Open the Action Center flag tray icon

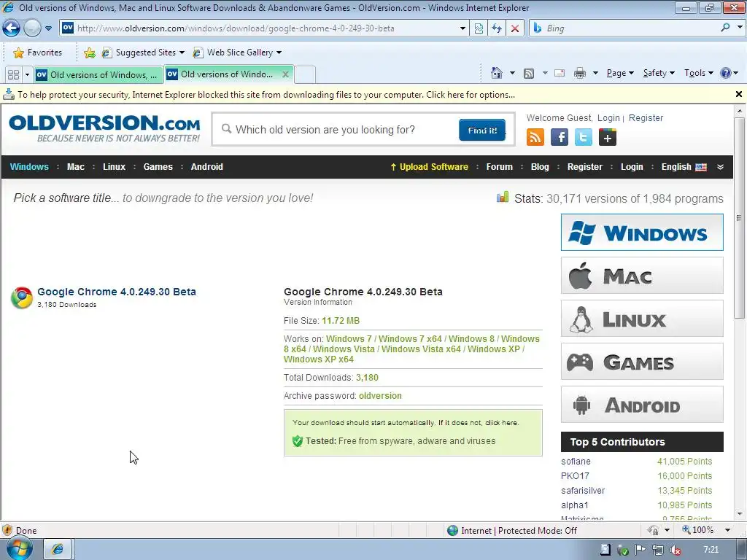pos(640,550)
